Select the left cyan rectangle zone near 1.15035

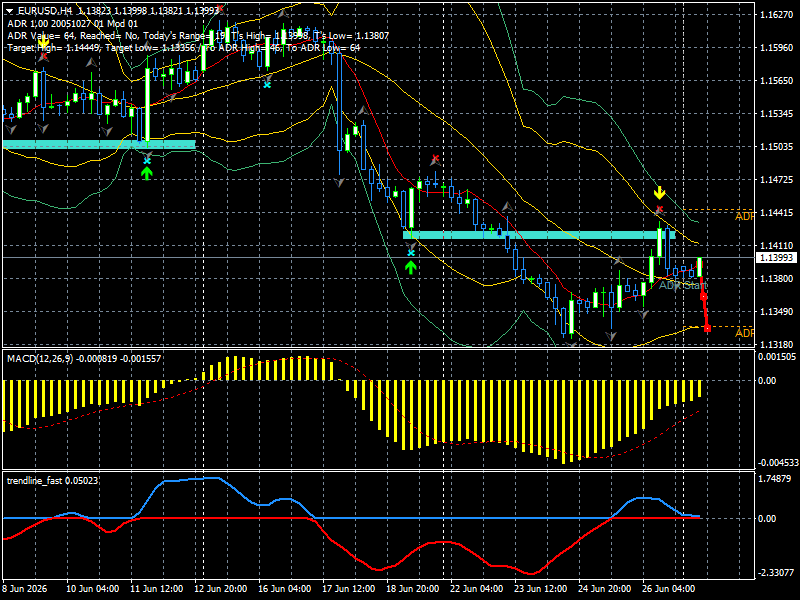pyautogui.click(x=99, y=144)
